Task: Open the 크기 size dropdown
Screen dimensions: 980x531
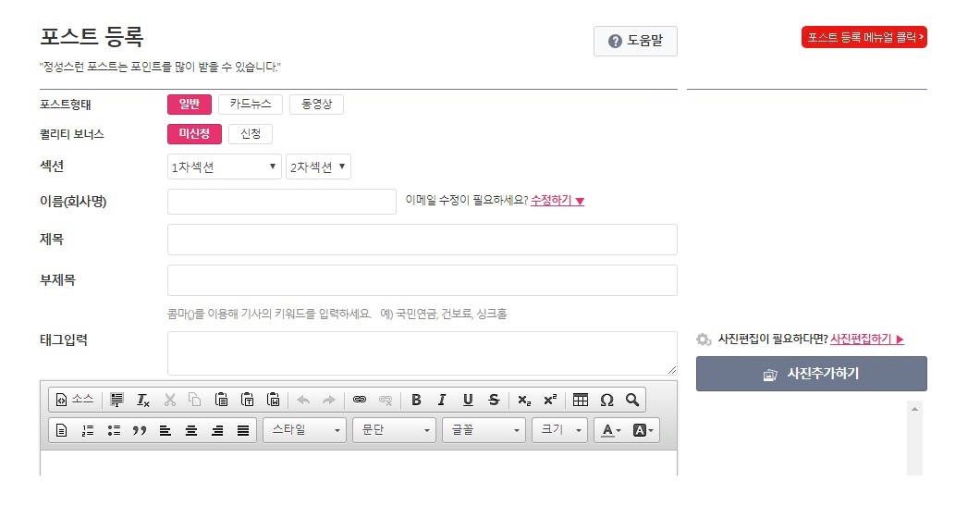Action: coord(559,430)
